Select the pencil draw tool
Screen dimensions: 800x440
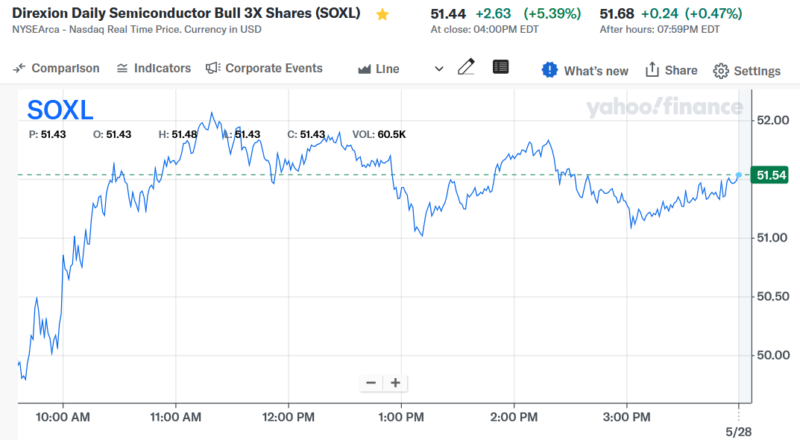tap(466, 68)
